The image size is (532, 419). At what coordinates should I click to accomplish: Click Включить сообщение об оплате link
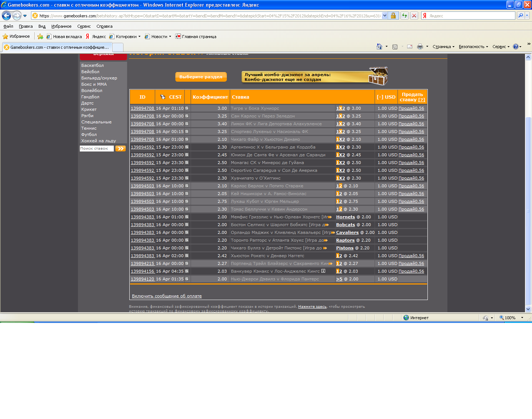[x=167, y=296]
